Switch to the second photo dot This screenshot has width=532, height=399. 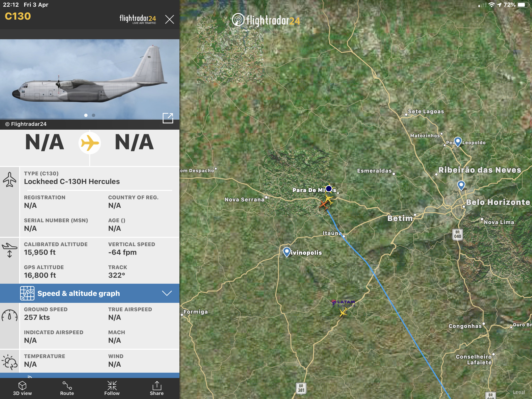[x=94, y=115]
